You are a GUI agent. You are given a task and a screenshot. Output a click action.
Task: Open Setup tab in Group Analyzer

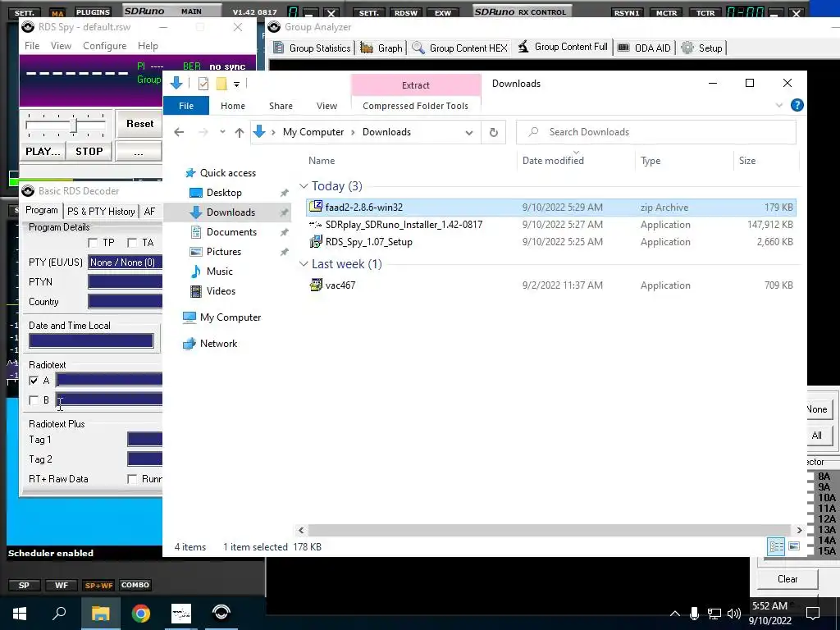[702, 48]
